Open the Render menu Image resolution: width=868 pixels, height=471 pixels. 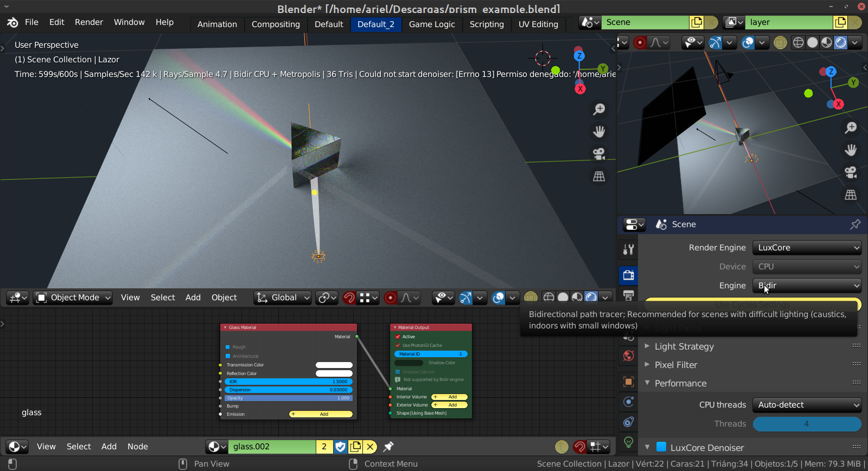click(x=89, y=22)
